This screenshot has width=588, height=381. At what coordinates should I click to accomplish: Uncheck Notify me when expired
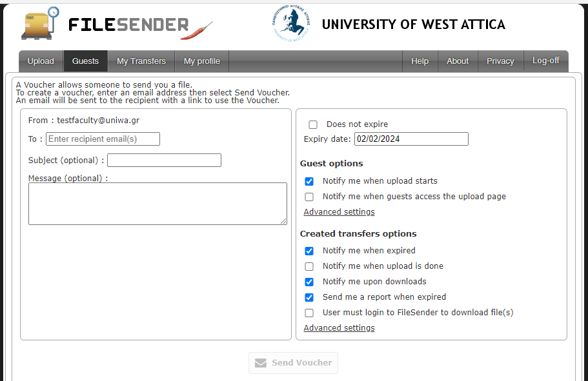click(309, 251)
